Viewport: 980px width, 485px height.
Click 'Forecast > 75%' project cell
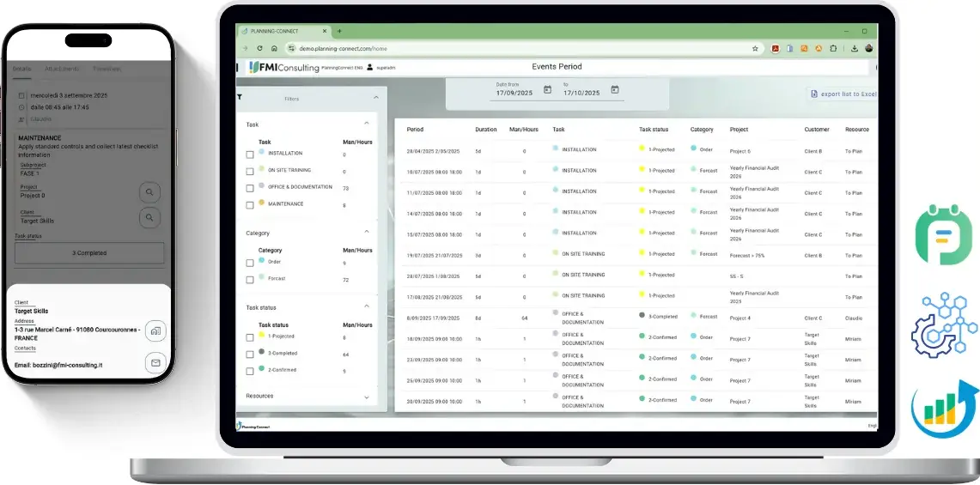pos(747,256)
